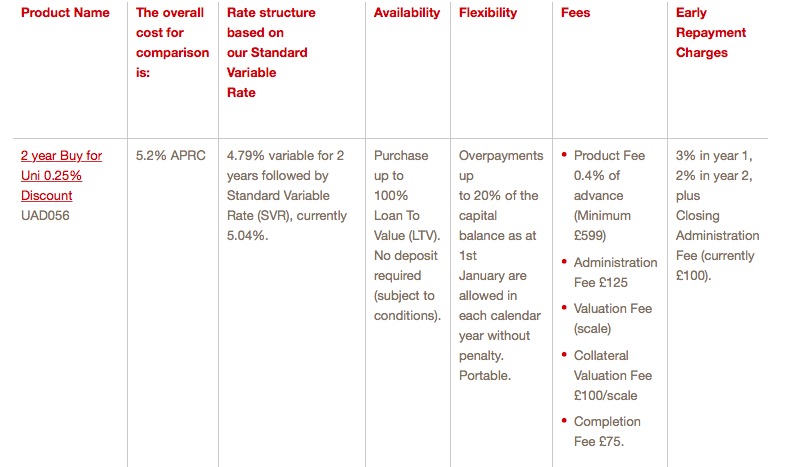Select the 5.2% APRC text
790x467 pixels.
pos(170,155)
